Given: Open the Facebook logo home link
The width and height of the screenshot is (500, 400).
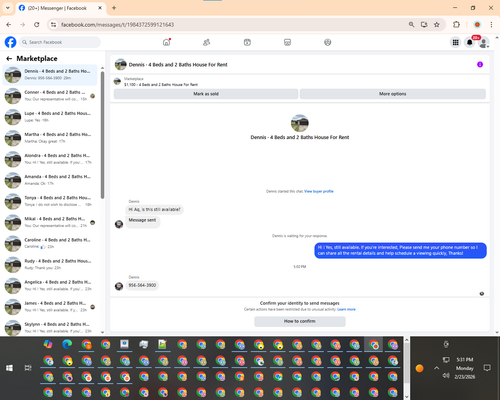Looking at the screenshot, I should click(x=10, y=42).
